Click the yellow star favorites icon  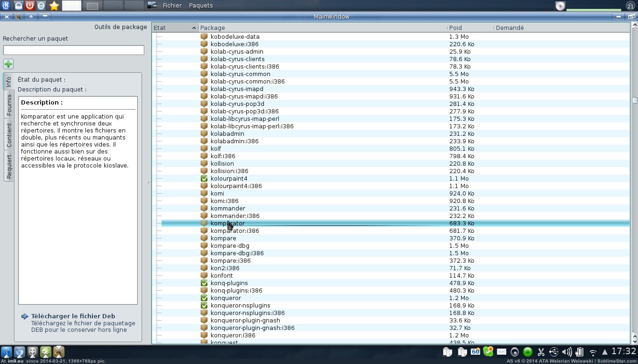tap(54, 6)
